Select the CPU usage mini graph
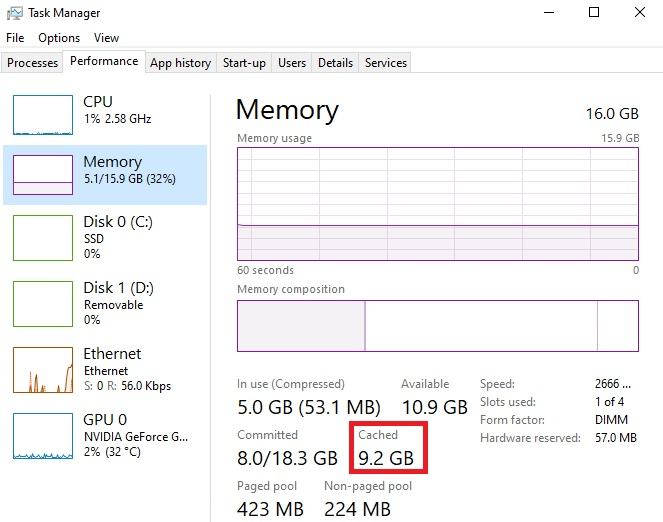The width and height of the screenshot is (663, 522). pos(43,115)
